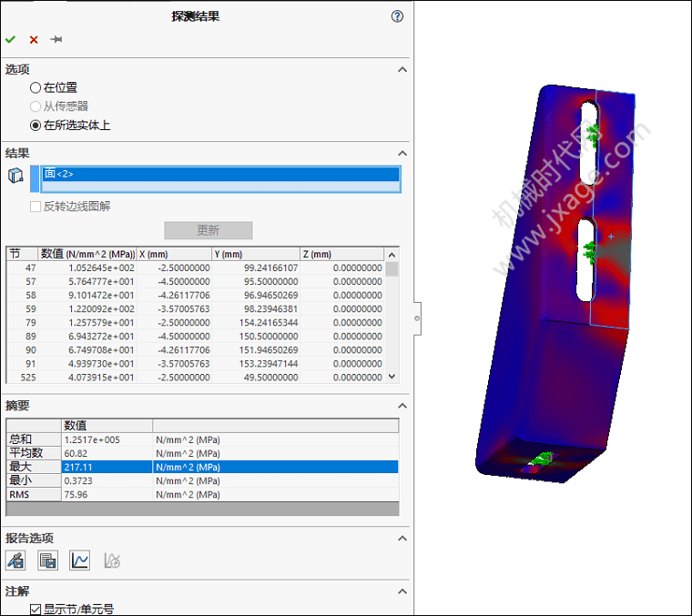Click the panel collapse handle on divider
692x616 pixels.
tap(417, 318)
